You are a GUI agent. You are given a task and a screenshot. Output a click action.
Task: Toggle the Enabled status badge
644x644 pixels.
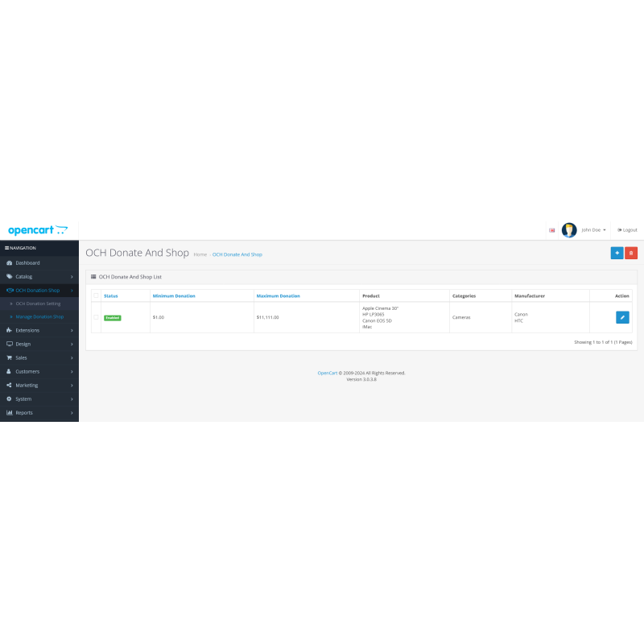click(112, 317)
